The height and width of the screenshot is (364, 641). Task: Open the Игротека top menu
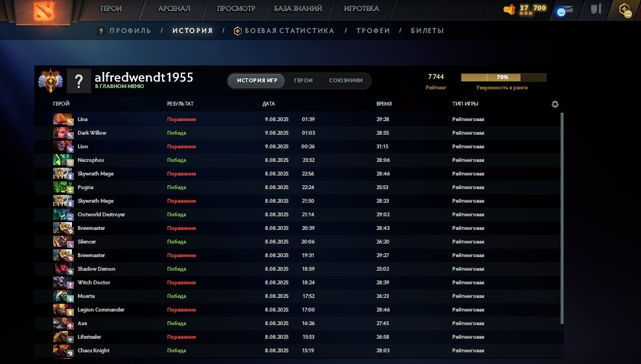[362, 8]
